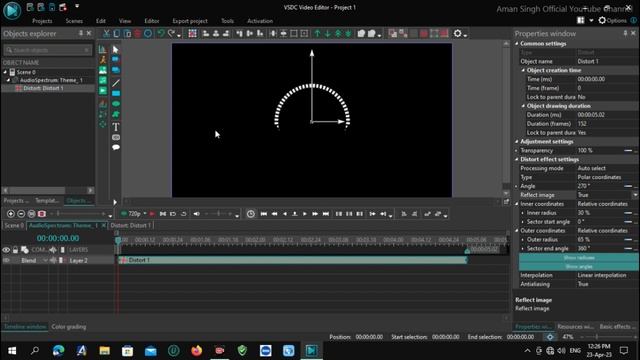The width and height of the screenshot is (640, 360).
Task: Open the Tools menu
Action: [x=227, y=21]
